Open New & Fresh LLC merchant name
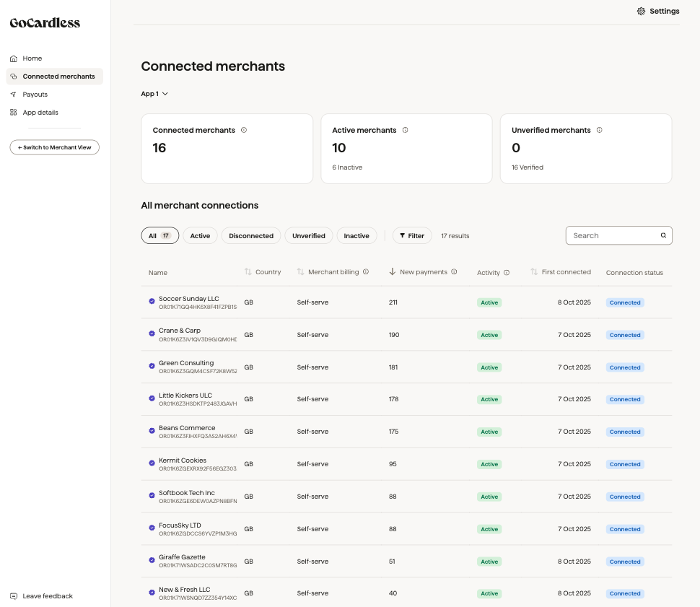This screenshot has height=607, width=700. (x=184, y=590)
